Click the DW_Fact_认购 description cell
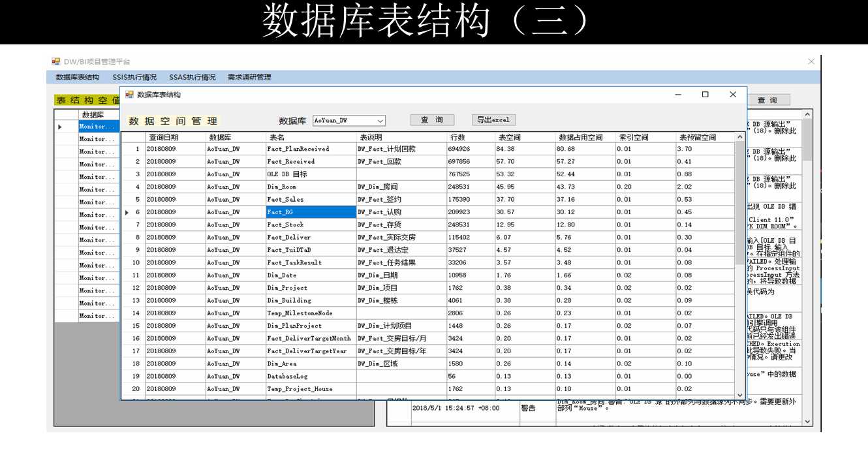Image resolution: width=868 pixels, height=470 pixels. pyautogui.click(x=401, y=212)
